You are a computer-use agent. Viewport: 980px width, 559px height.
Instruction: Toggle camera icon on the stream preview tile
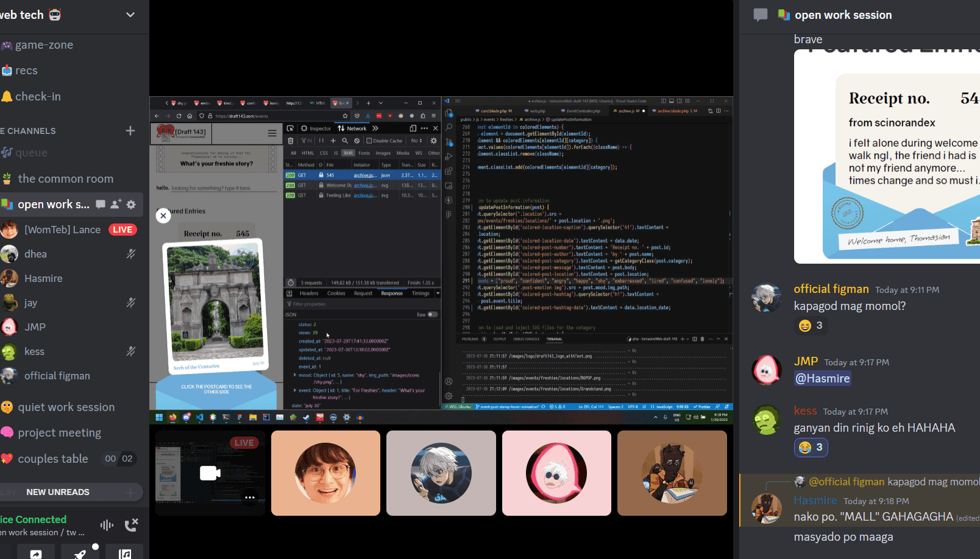coord(210,473)
